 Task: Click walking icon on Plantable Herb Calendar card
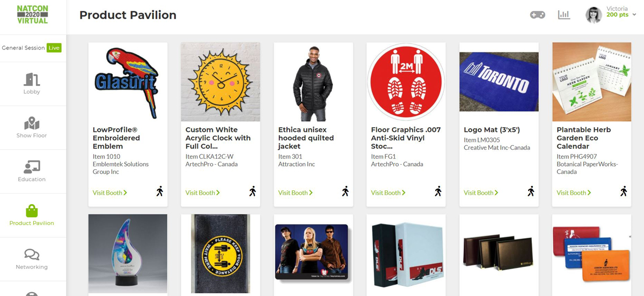click(624, 191)
